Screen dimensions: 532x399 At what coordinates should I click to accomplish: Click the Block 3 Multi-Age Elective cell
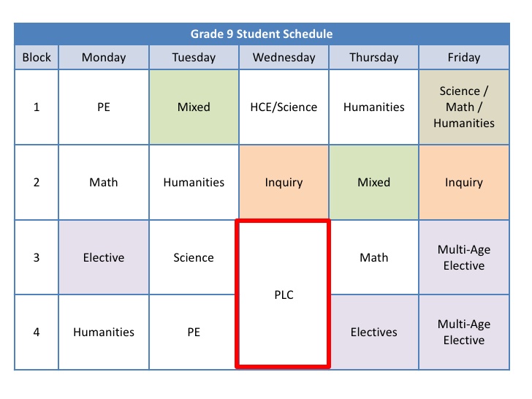(x=464, y=257)
